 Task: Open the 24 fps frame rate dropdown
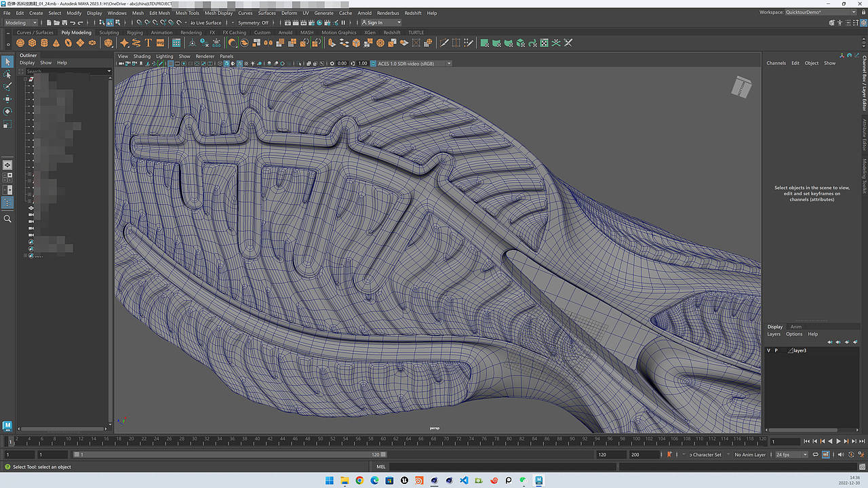pos(792,455)
